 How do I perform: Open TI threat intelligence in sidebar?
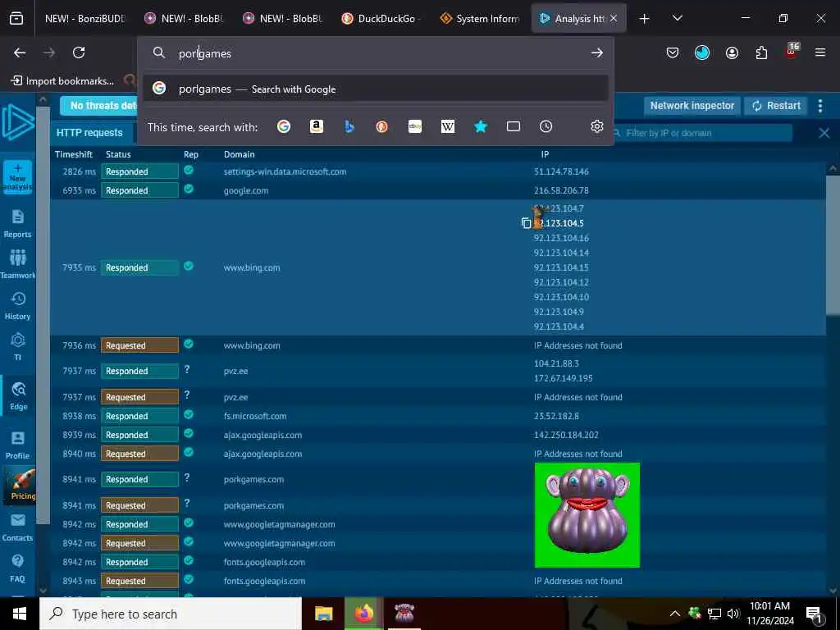tap(18, 347)
